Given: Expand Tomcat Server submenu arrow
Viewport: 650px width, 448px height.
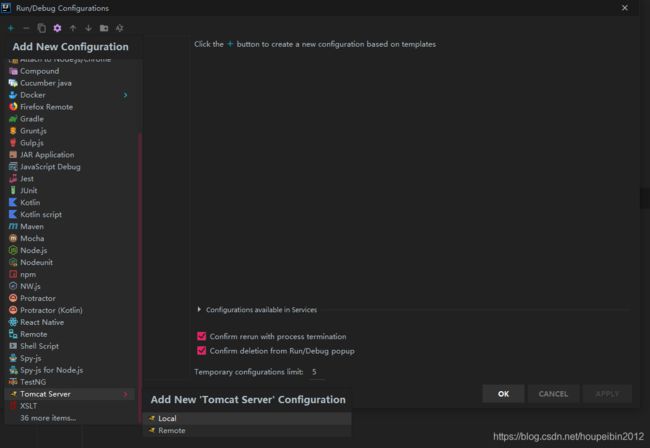Looking at the screenshot, I should point(125,394).
